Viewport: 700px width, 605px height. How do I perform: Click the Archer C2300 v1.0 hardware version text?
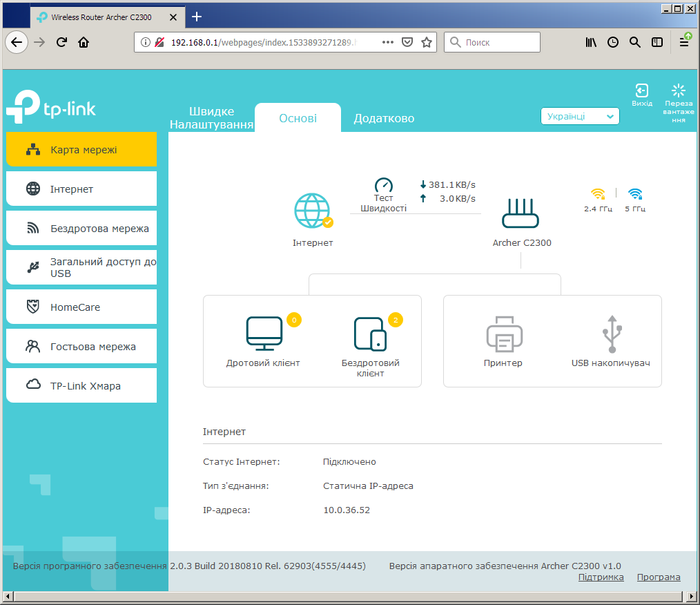(581, 566)
